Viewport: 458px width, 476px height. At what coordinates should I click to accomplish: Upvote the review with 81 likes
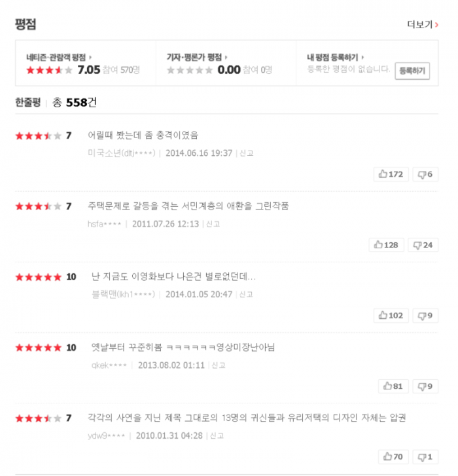click(393, 386)
